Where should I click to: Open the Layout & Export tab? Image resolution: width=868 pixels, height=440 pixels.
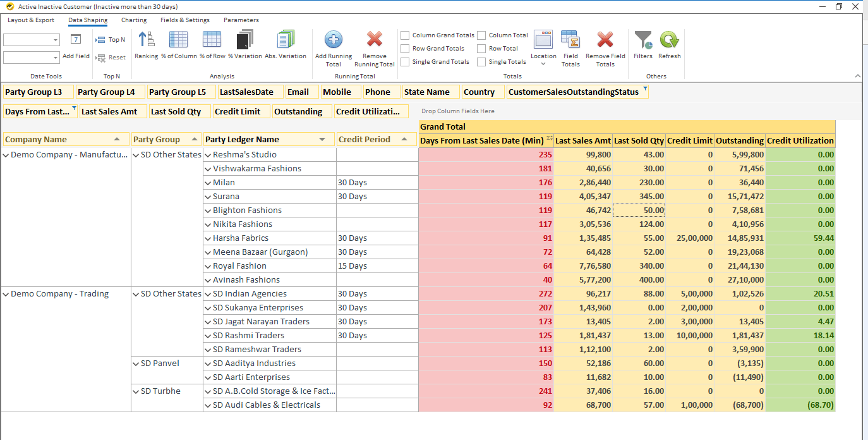31,20
